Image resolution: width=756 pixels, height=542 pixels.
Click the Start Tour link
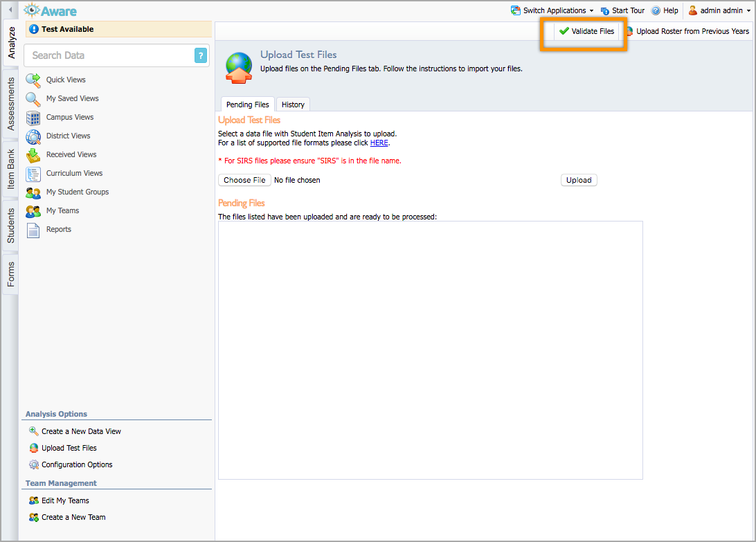[x=628, y=10]
